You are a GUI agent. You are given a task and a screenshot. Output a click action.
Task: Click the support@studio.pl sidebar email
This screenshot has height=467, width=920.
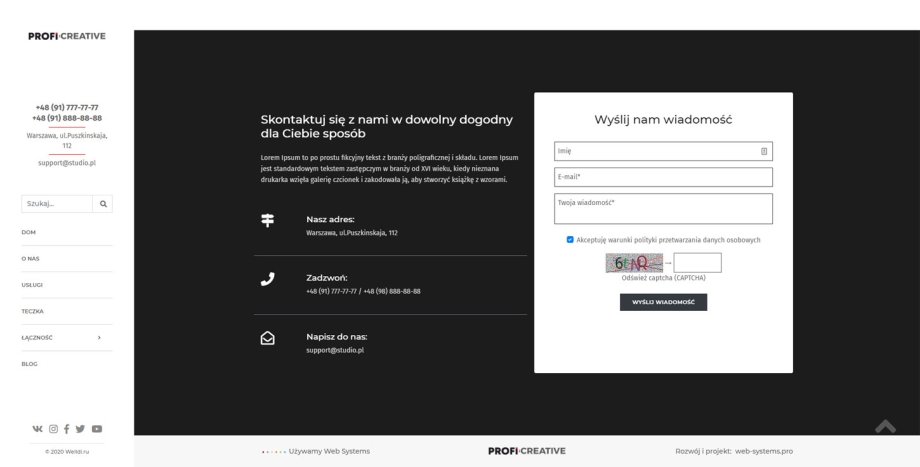click(67, 162)
